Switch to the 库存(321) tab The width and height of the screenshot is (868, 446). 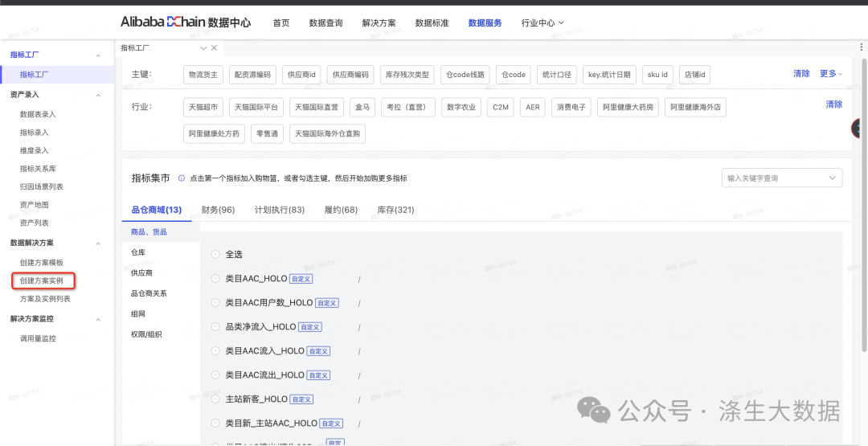(395, 211)
